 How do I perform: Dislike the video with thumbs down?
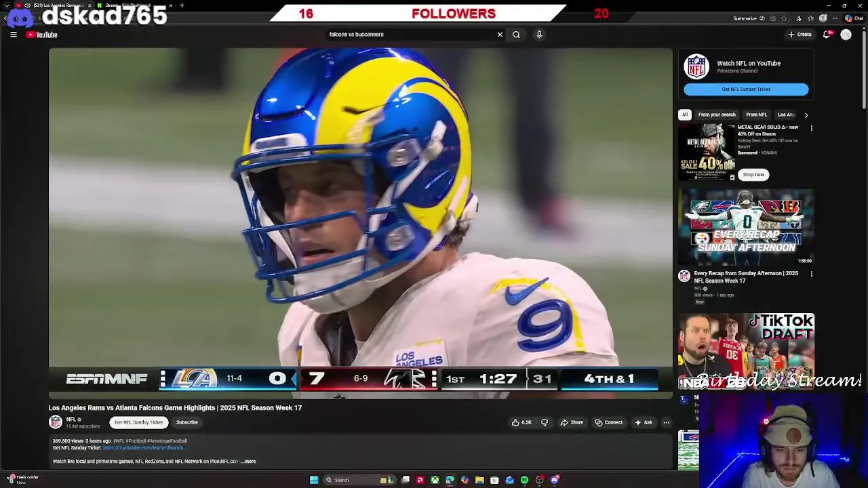544,422
